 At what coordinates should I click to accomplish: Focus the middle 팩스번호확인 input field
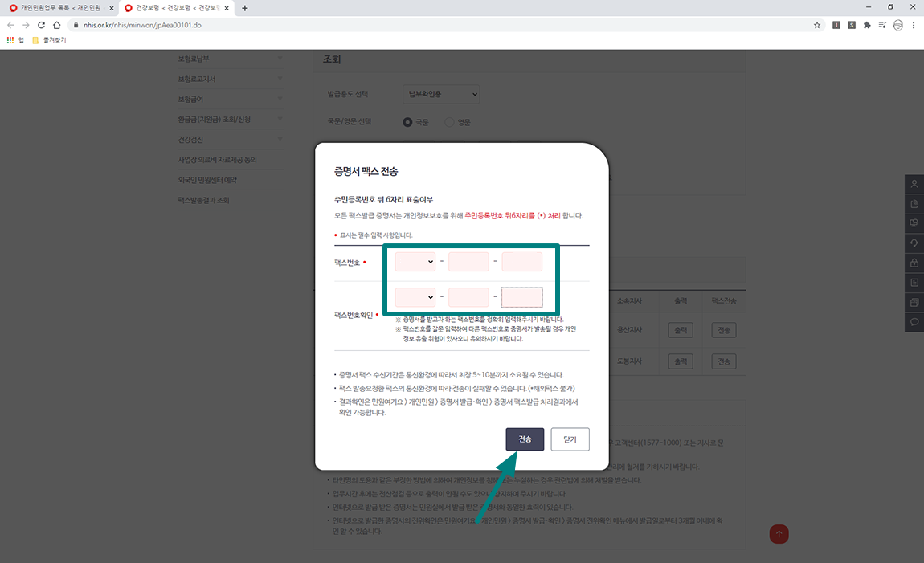tap(468, 297)
